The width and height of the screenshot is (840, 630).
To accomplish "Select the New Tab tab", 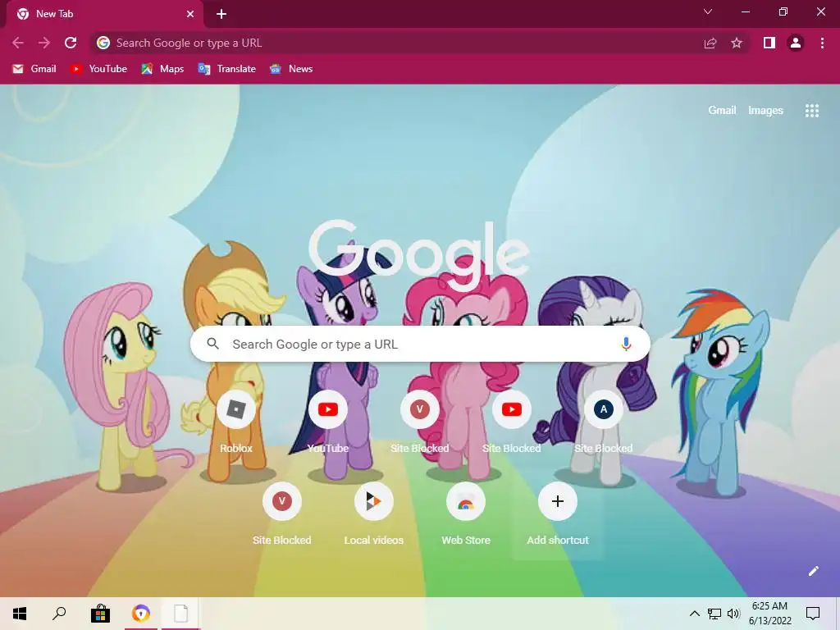I will [x=104, y=15].
